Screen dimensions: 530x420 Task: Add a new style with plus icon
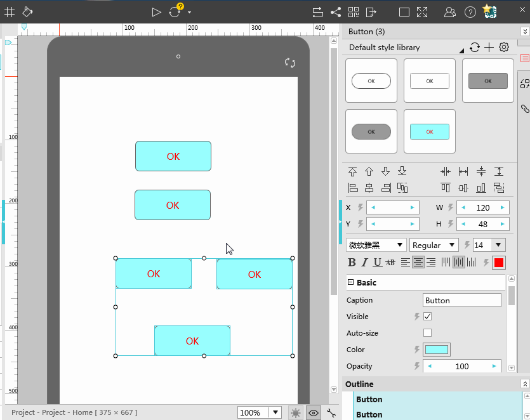(x=489, y=48)
